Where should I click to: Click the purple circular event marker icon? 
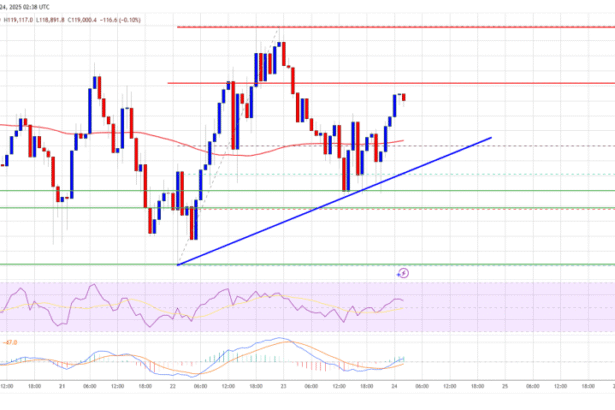click(x=405, y=271)
